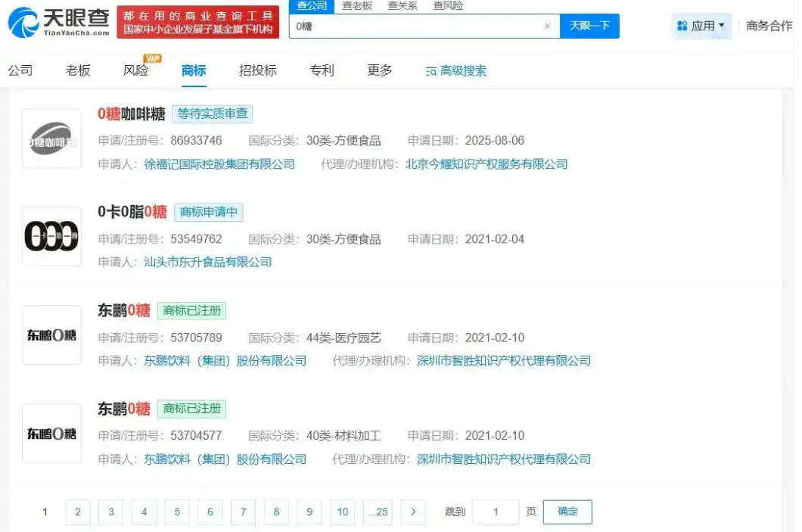Select the 查老板 search mode tab

click(357, 6)
